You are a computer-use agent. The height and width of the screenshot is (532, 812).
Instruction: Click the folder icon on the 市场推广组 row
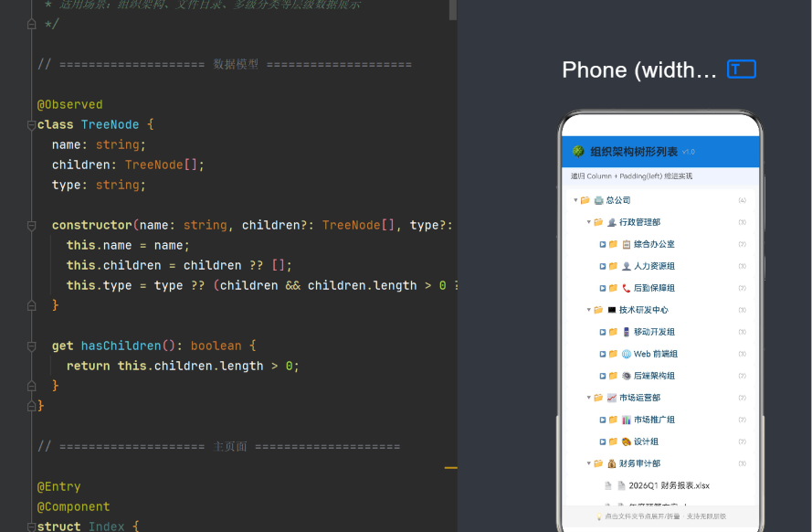coord(613,420)
